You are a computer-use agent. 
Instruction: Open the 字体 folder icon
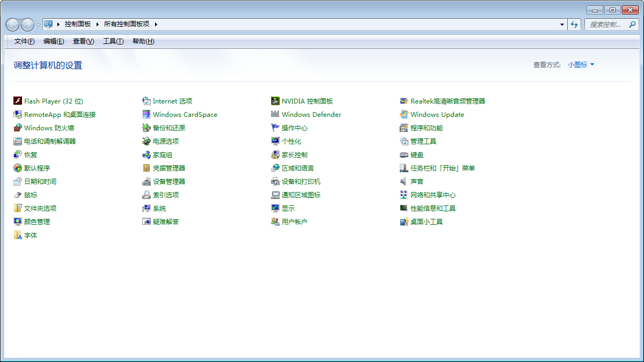(18, 235)
